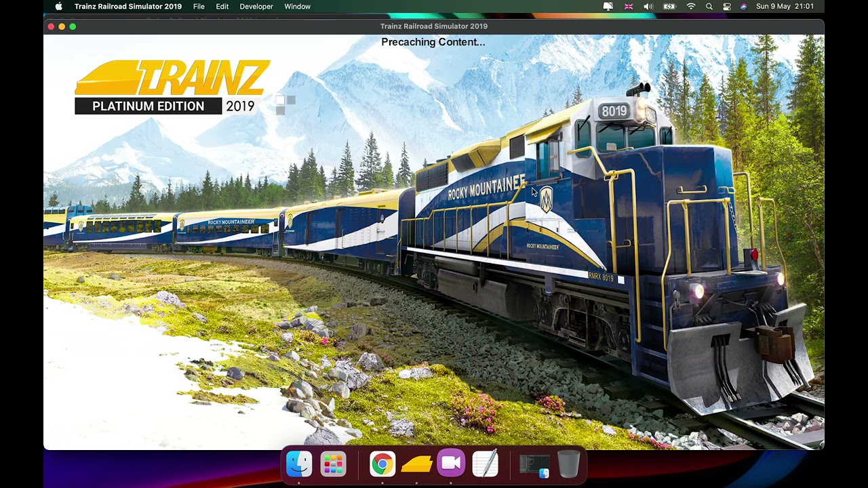The image size is (868, 488).
Task: Open TextEdit from the Dock
Action: (486, 464)
